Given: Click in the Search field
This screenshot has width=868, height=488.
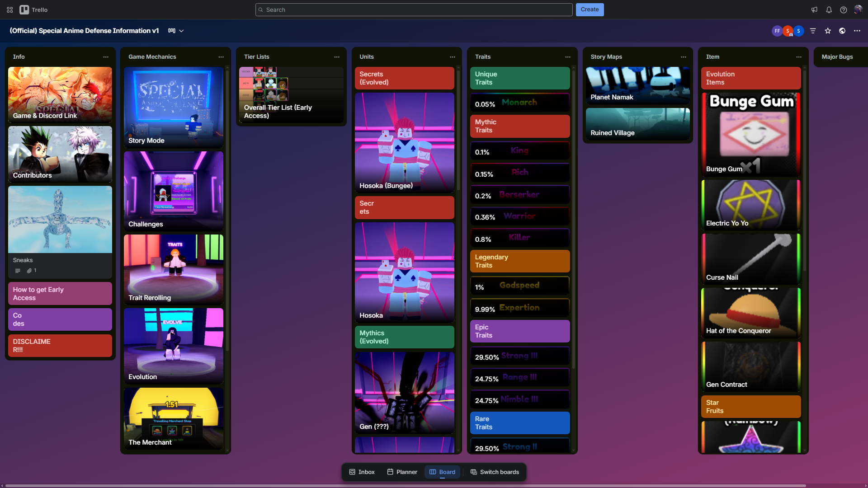Looking at the screenshot, I should coord(414,9).
